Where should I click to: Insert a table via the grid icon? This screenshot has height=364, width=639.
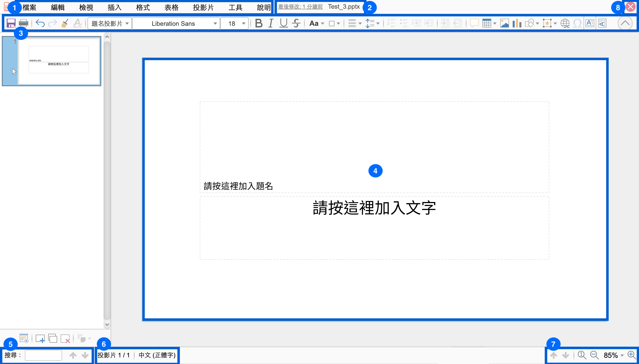(487, 23)
